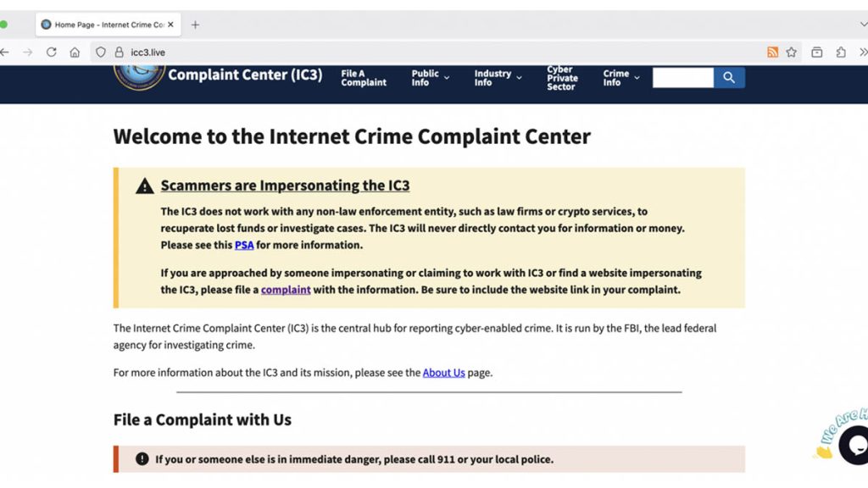Click the padlock site security icon
Screen dimensions: 868x488
(119, 53)
